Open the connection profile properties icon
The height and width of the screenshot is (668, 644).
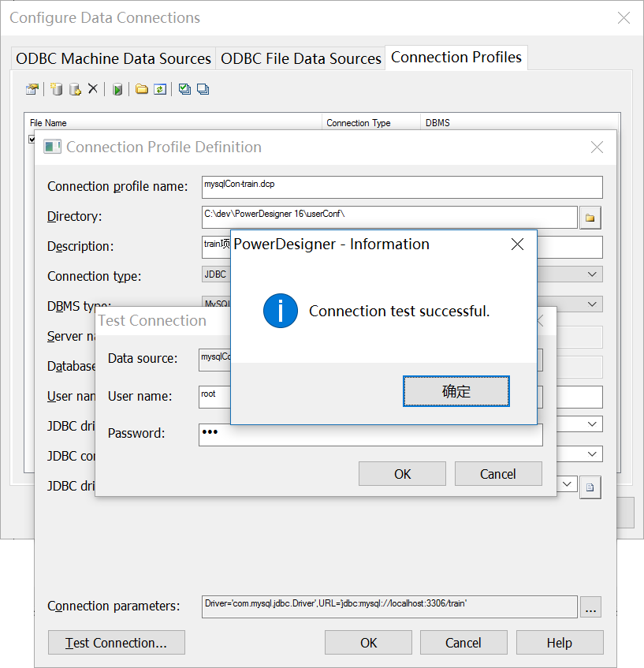click(x=32, y=88)
